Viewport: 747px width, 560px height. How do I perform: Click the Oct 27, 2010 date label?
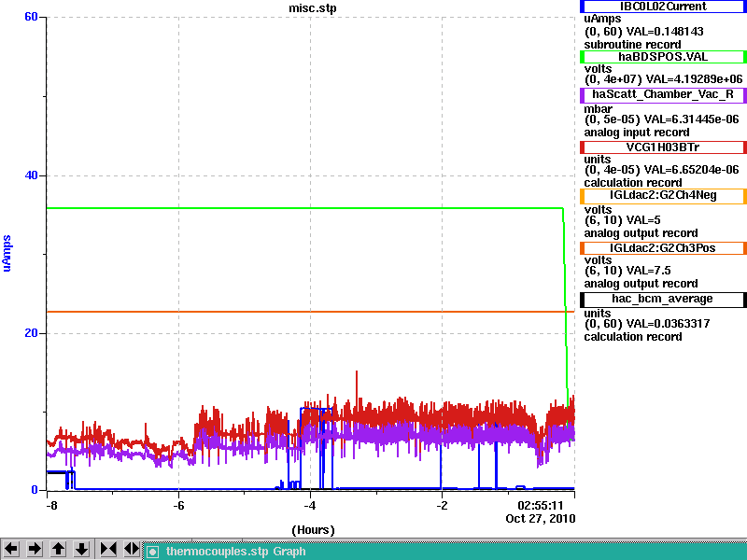click(x=541, y=519)
